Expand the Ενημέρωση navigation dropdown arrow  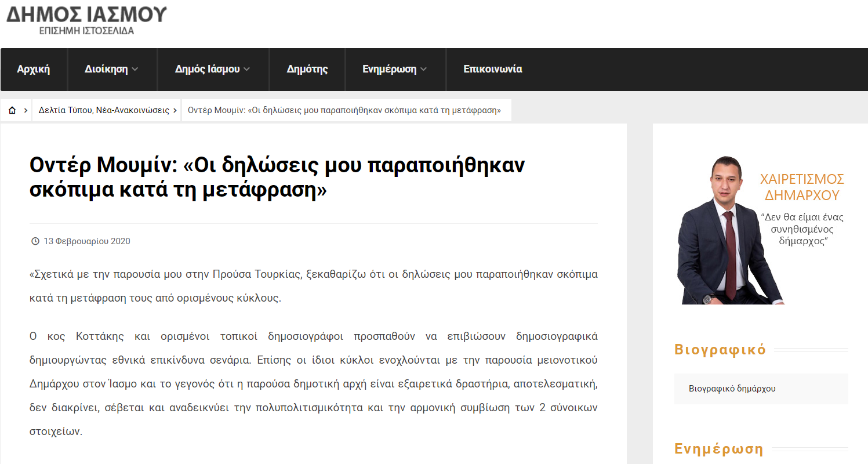coord(423,70)
